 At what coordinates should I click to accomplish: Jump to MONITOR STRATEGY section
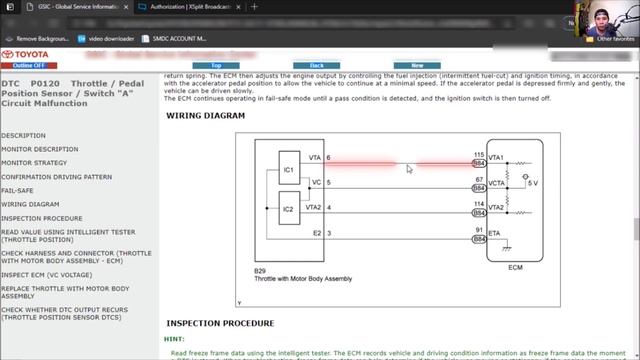tap(34, 163)
